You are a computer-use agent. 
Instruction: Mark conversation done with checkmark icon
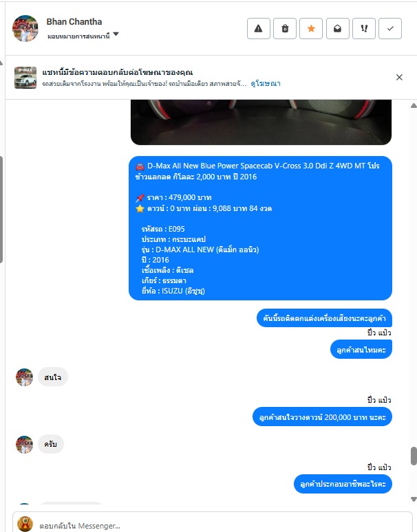[x=390, y=28]
